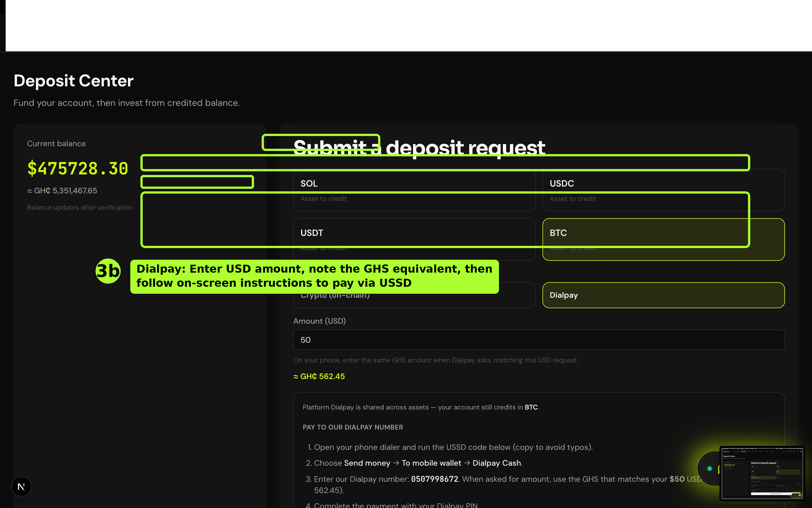
Task: Switch funding to Crypto (on-chain)
Action: tap(414, 295)
